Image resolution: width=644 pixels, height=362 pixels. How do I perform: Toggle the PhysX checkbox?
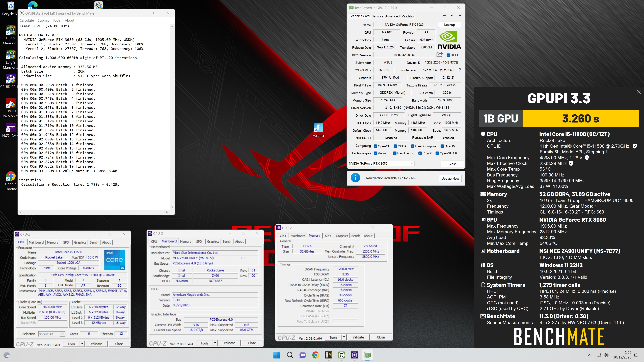(x=420, y=153)
